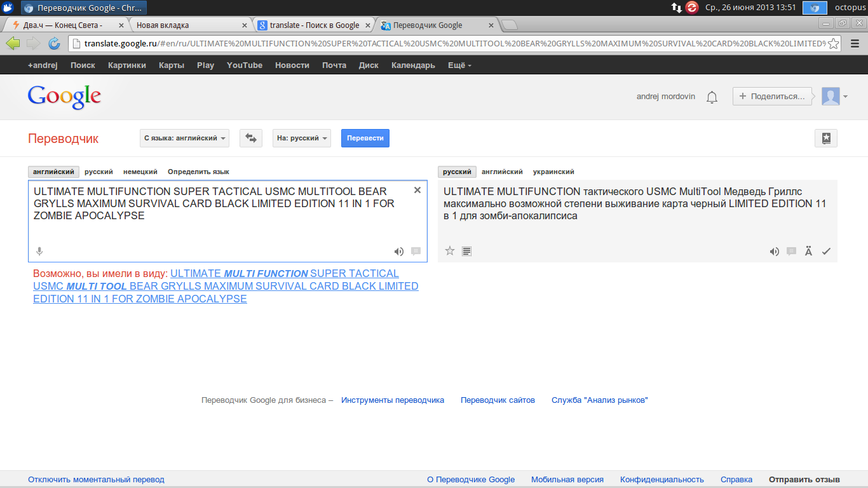
Task: Switch to translate - Поиск в Google tab
Action: (x=313, y=25)
